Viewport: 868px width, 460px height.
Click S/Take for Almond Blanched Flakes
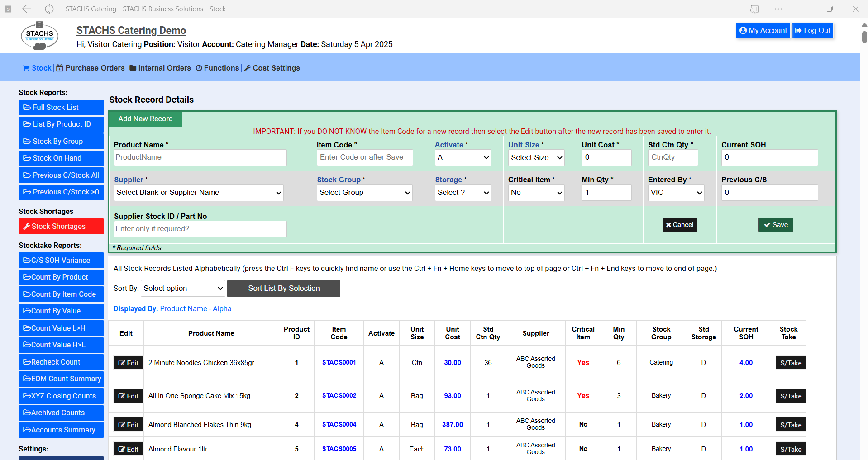tap(791, 425)
